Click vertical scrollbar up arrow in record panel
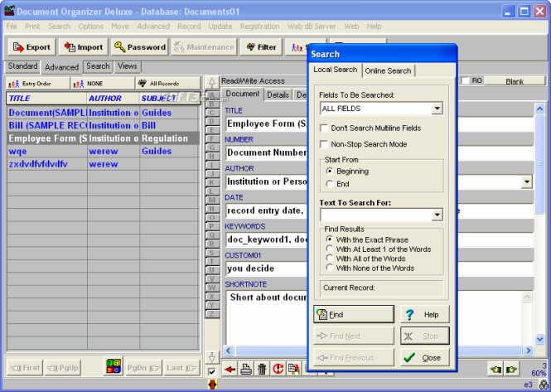 (x=539, y=109)
